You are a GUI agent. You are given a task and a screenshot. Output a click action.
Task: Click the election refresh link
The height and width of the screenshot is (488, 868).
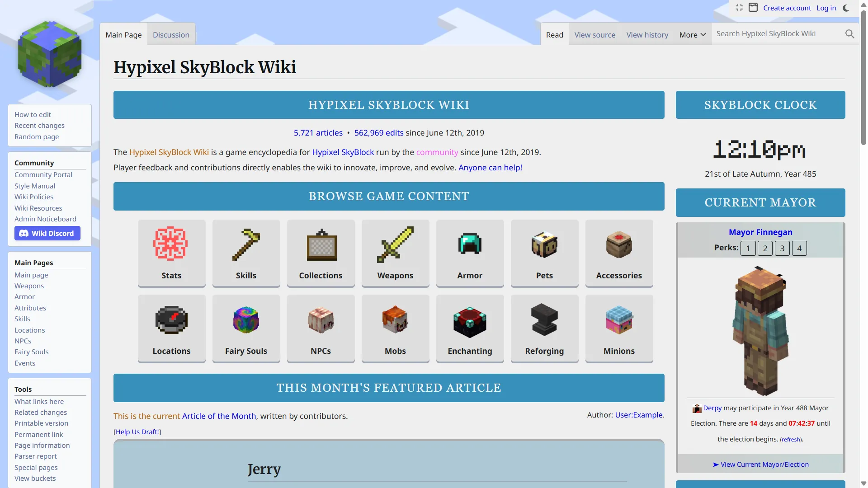click(791, 440)
